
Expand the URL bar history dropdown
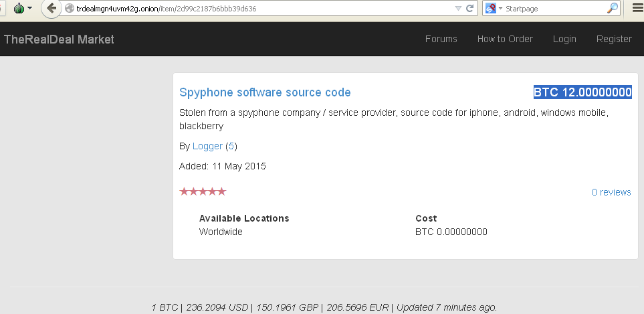(458, 8)
